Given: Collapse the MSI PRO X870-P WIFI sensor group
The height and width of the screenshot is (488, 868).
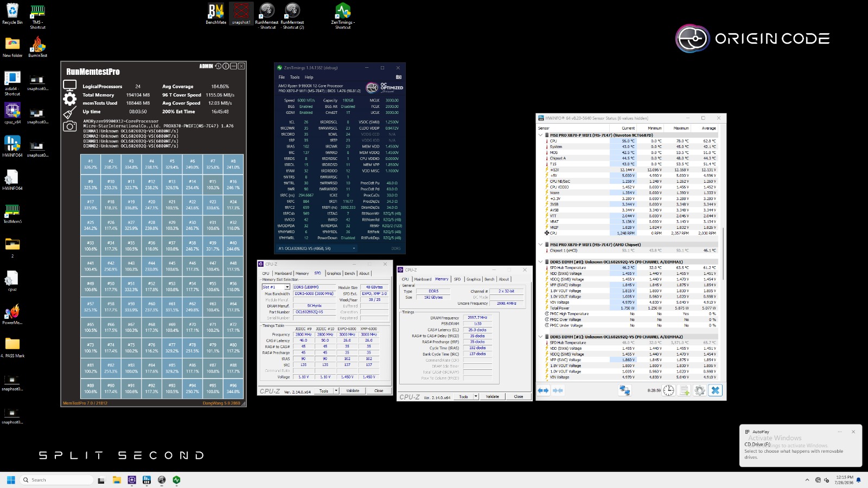Looking at the screenshot, I should click(540, 134).
